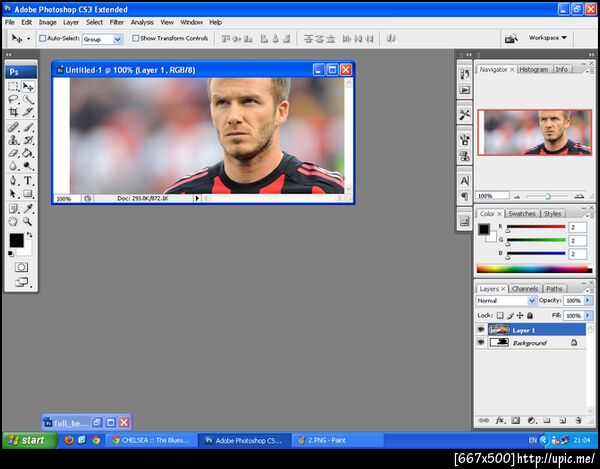Select the Path Selection tool
The image size is (600, 469).
13,194
